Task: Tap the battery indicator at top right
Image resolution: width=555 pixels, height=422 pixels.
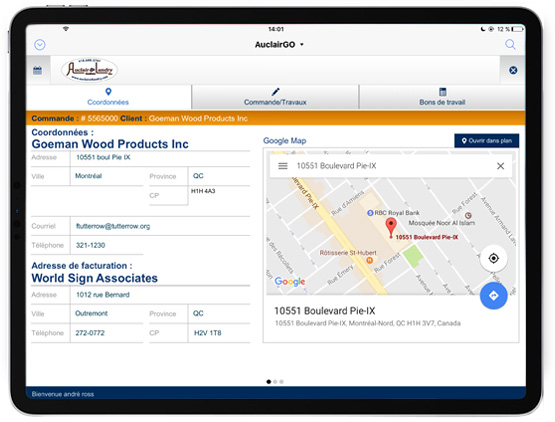Action: point(517,29)
